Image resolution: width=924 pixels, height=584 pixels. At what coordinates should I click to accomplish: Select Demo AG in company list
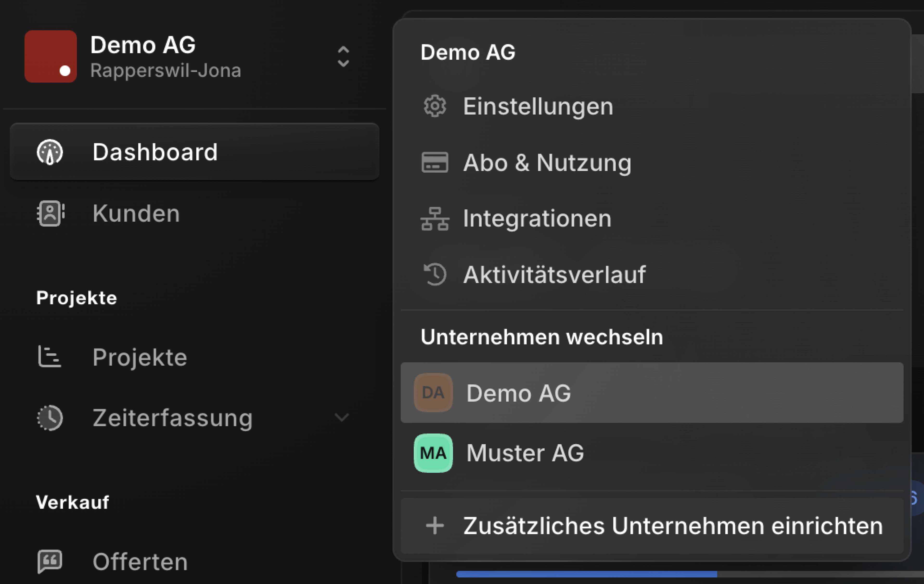652,393
